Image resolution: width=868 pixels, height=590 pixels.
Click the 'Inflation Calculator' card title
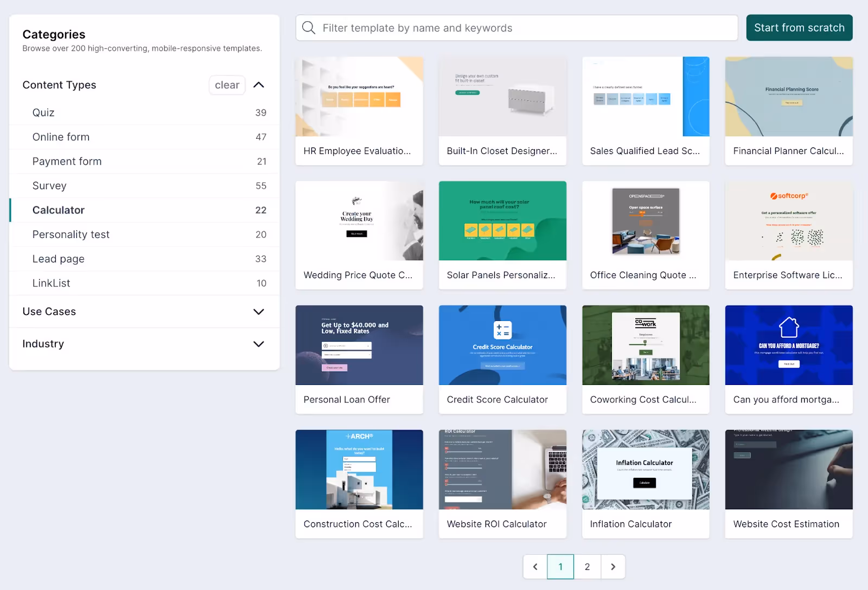pos(631,524)
